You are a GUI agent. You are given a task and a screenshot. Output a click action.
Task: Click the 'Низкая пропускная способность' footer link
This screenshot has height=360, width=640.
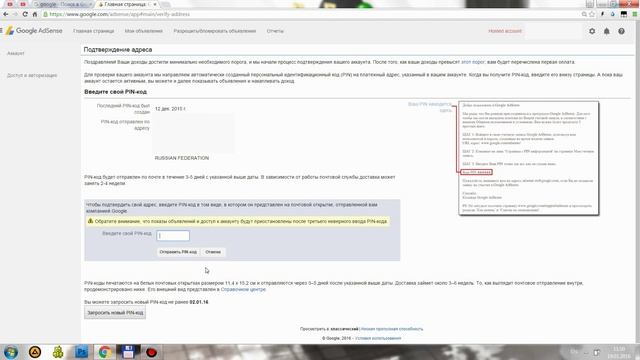coord(392,329)
